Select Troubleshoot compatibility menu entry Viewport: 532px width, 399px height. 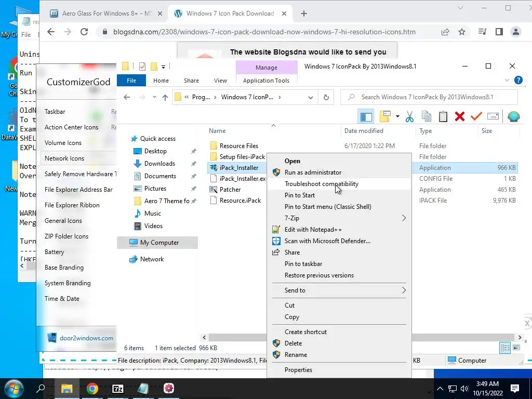[321, 184]
